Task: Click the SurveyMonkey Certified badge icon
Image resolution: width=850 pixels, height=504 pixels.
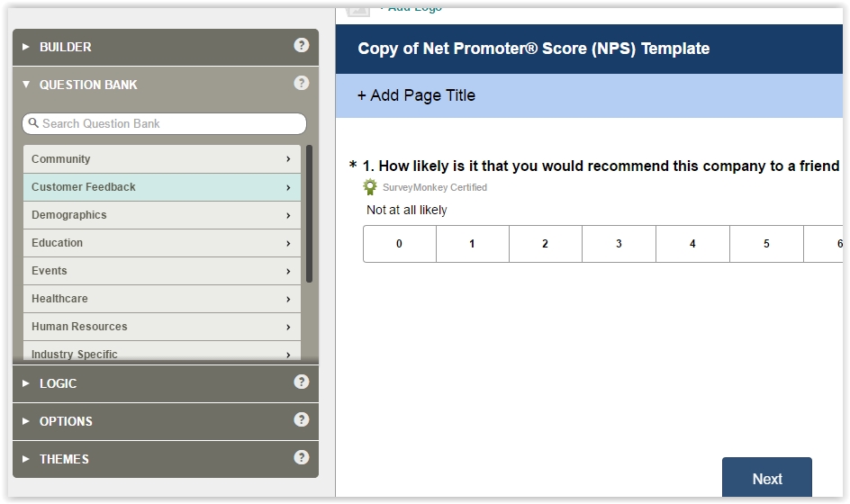Action: pos(370,187)
